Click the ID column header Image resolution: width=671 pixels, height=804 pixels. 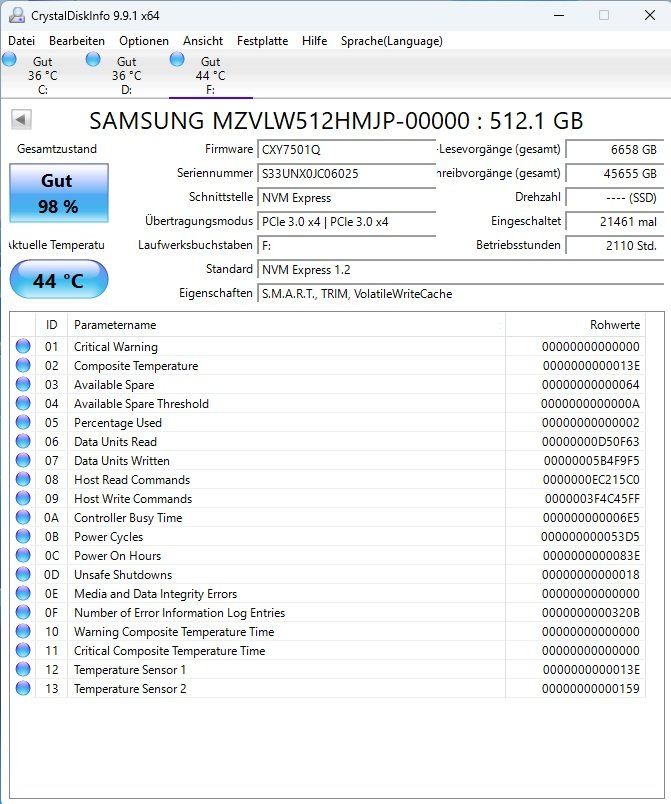(51, 325)
